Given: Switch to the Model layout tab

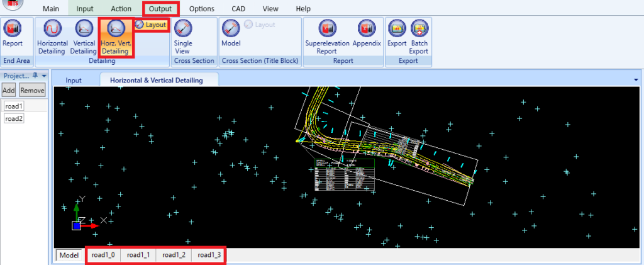Looking at the screenshot, I should [69, 255].
